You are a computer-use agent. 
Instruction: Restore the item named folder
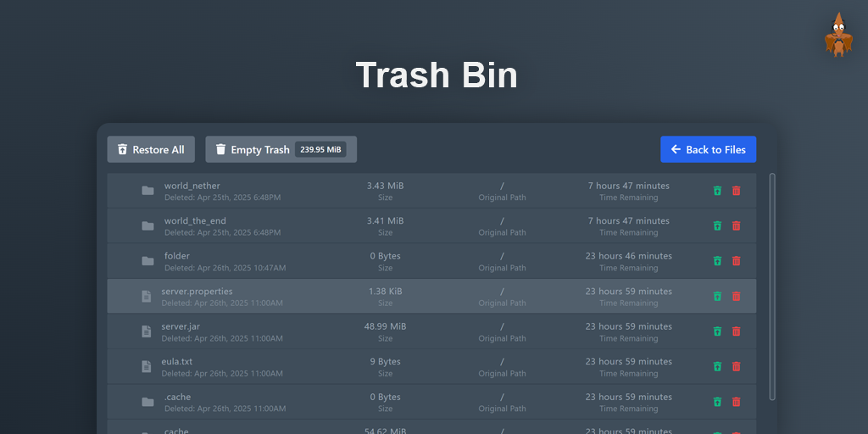pos(717,261)
